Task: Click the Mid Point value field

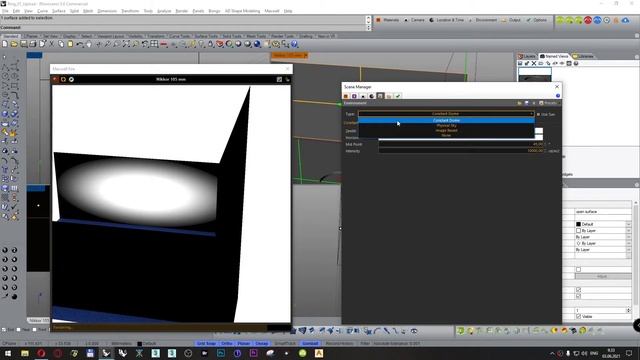Action: point(461,144)
